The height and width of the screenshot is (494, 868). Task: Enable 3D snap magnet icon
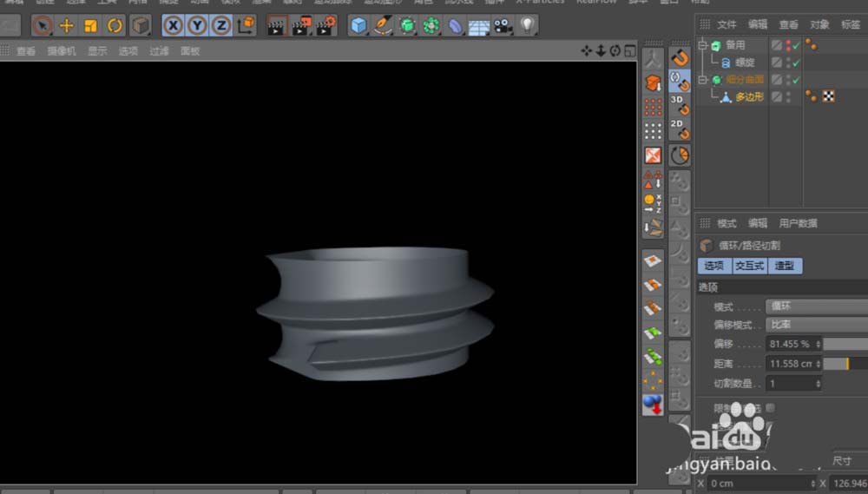[680, 105]
